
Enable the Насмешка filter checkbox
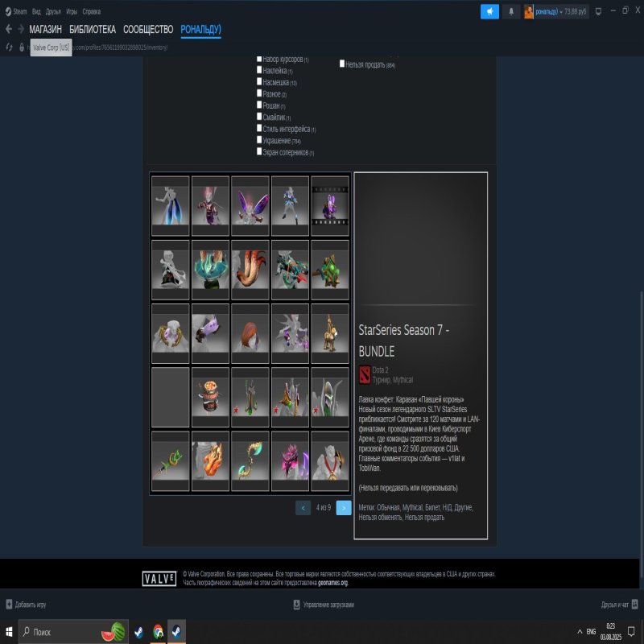click(259, 83)
